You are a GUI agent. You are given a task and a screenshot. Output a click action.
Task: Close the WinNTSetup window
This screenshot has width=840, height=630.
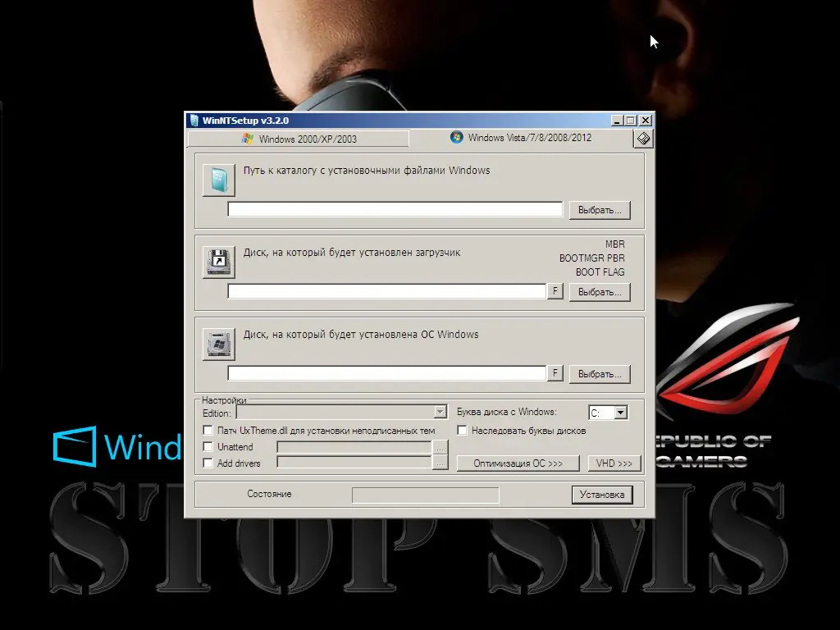(x=646, y=121)
